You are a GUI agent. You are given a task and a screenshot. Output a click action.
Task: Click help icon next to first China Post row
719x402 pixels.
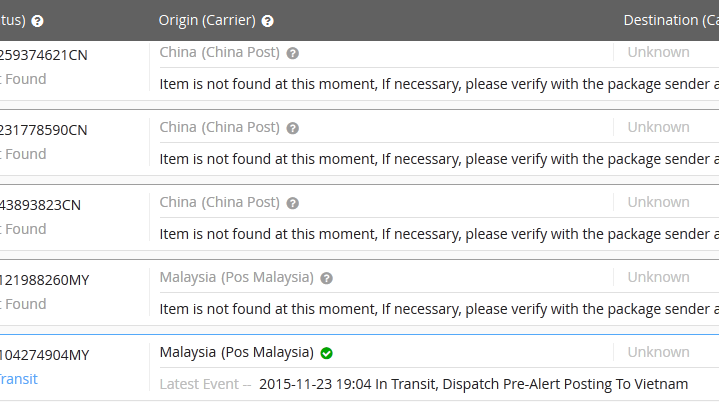293,53
